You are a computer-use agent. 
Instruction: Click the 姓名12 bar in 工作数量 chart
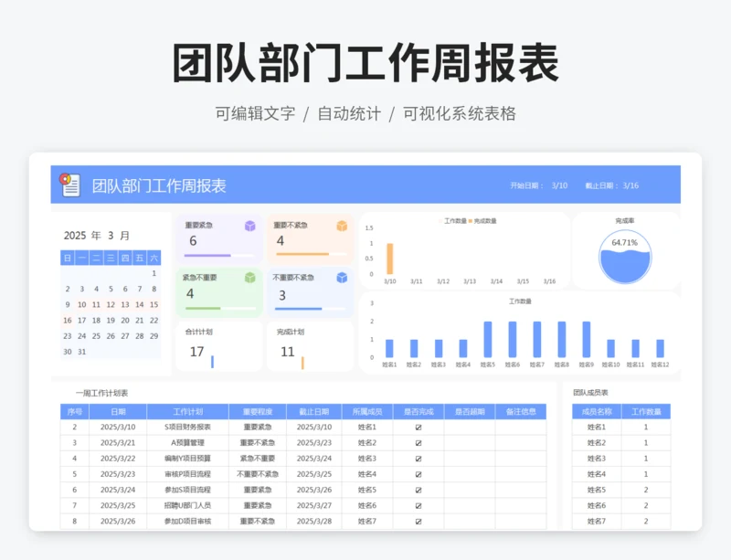click(x=660, y=348)
